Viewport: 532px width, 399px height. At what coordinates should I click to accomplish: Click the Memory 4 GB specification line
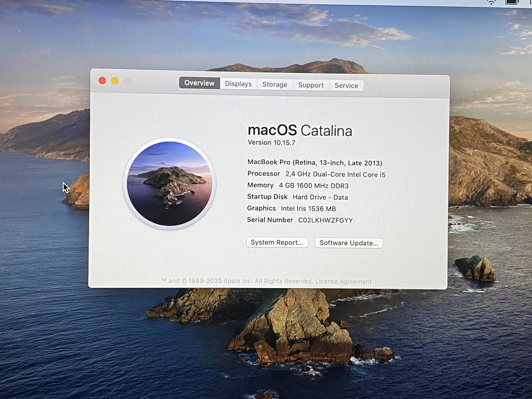(298, 185)
